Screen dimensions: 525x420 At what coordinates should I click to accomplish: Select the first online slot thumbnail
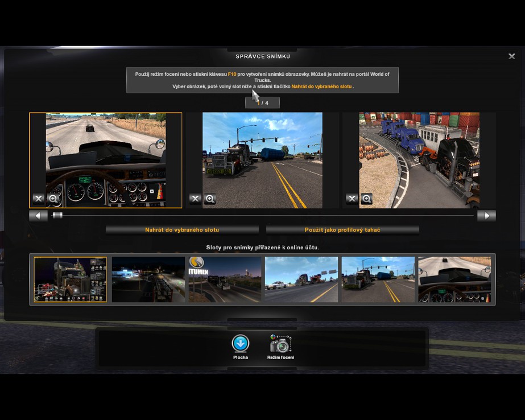[70, 279]
